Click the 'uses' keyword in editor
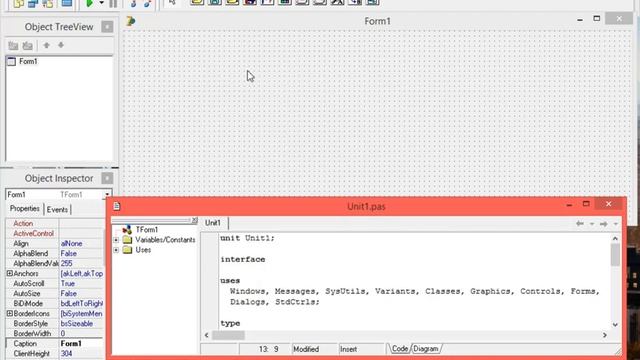 click(x=230, y=281)
